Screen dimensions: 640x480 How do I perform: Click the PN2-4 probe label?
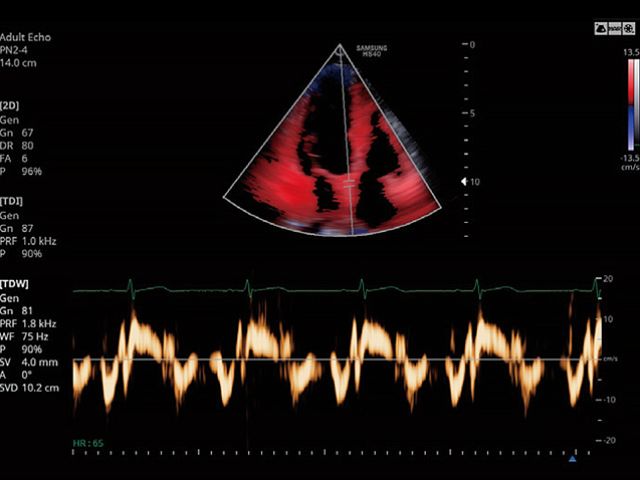tap(17, 51)
